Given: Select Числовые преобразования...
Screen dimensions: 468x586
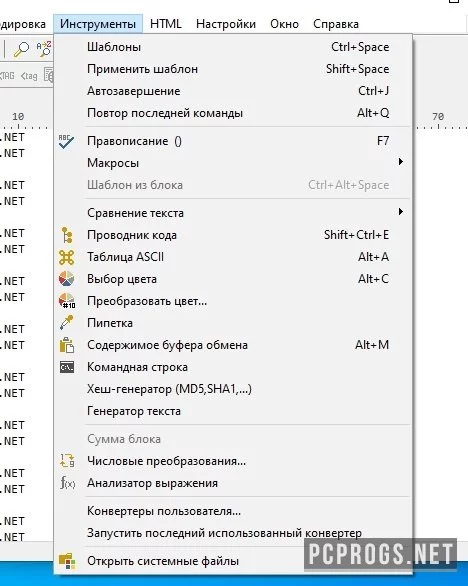Looking at the screenshot, I should coord(234,461).
